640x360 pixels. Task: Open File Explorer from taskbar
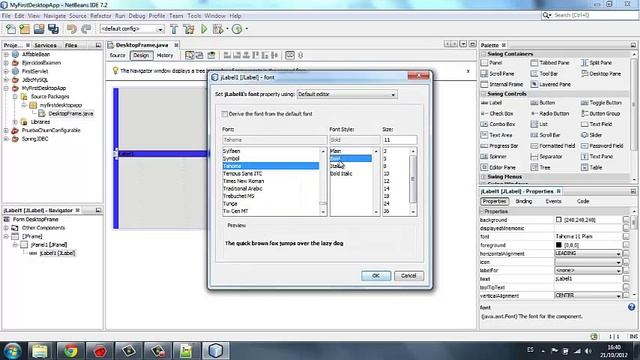point(40,351)
